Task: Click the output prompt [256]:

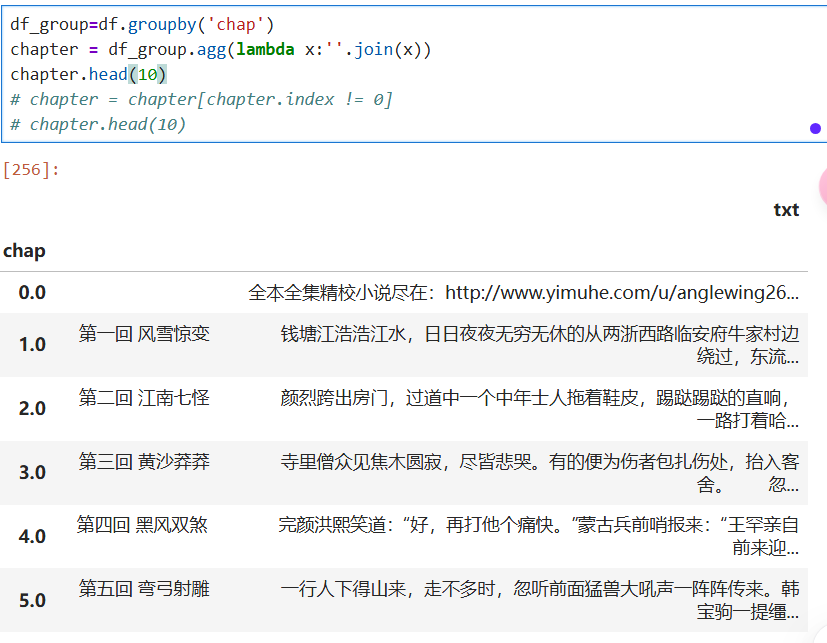Action: (x=31, y=170)
